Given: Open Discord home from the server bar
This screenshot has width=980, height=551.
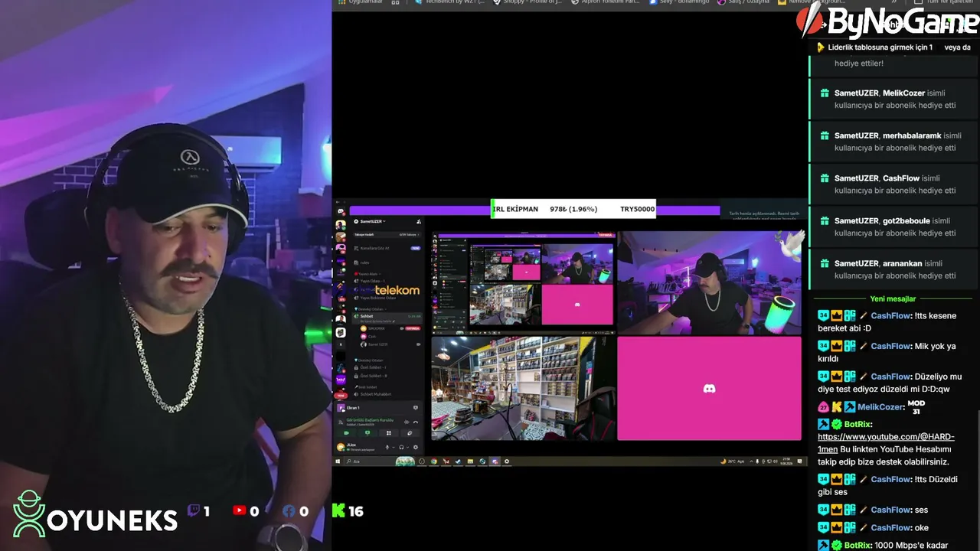Looking at the screenshot, I should tap(341, 211).
